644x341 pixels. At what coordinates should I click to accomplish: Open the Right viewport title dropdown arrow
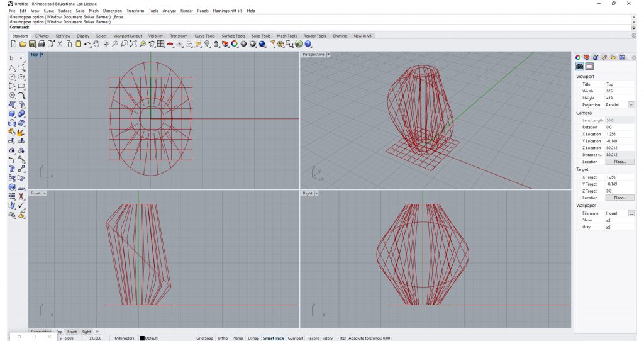click(x=317, y=193)
